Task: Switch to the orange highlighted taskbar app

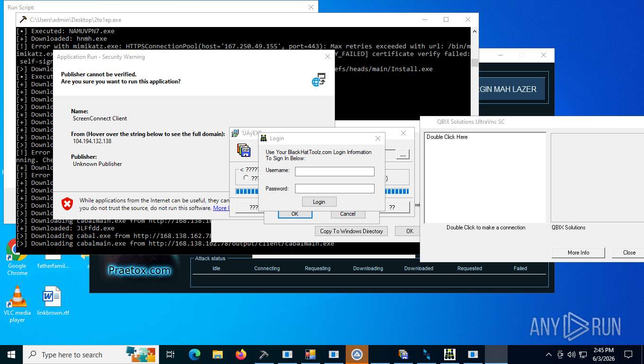Action: [357, 355]
